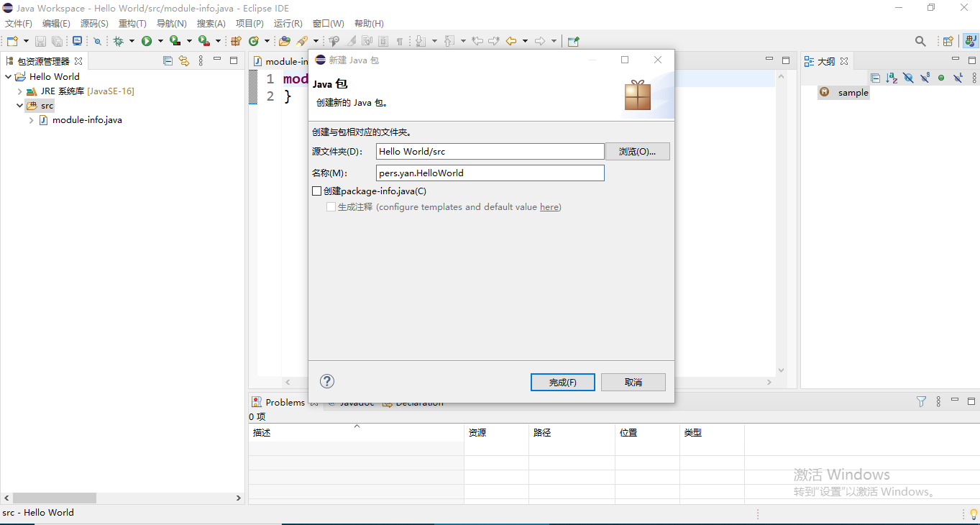Toggle Hide Non-Public Members green dot
This screenshot has width=980, height=525.
coord(941,78)
